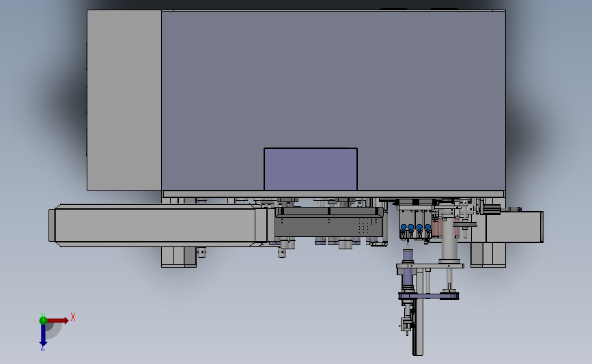Click the green Y axis dot of the triad

pos(43,320)
